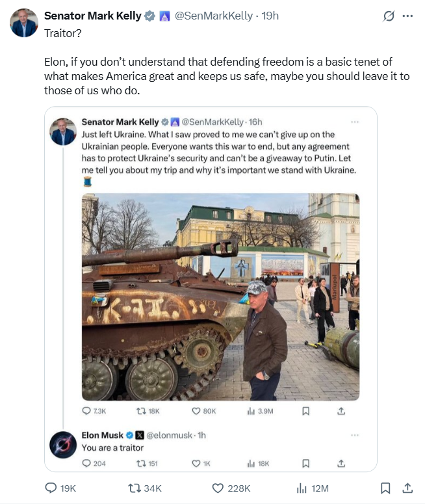Reply to quoted post with 7.3K replies
This screenshot has height=504, width=425.
pos(87,411)
